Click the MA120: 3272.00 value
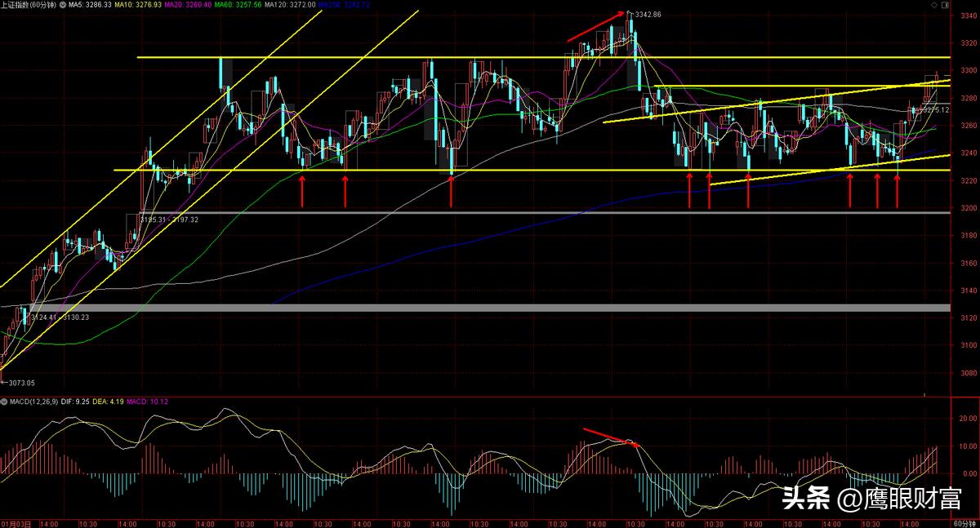The image size is (980, 528). 291,5
